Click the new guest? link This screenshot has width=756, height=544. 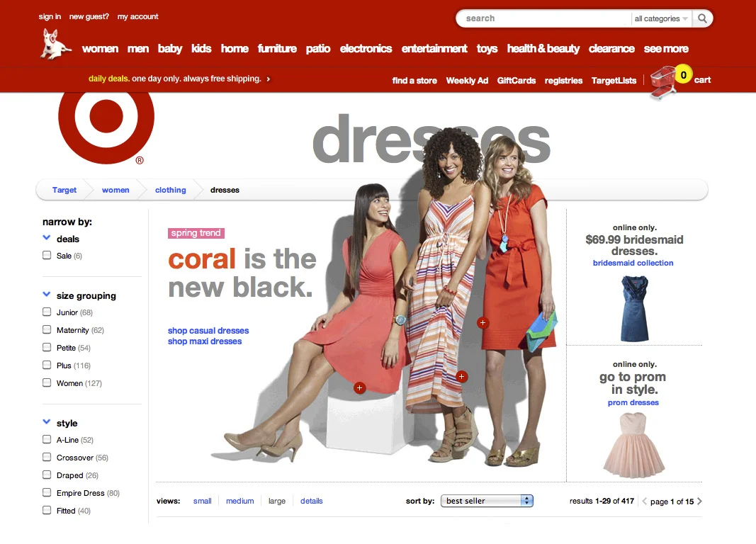coord(89,16)
